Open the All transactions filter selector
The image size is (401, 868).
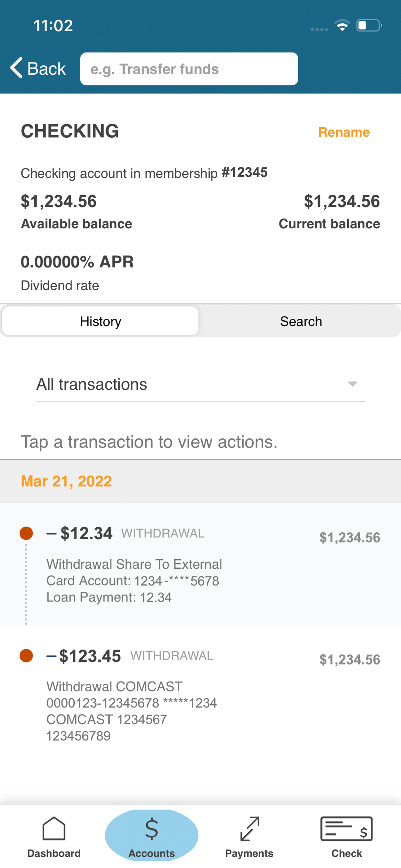pyautogui.click(x=200, y=384)
